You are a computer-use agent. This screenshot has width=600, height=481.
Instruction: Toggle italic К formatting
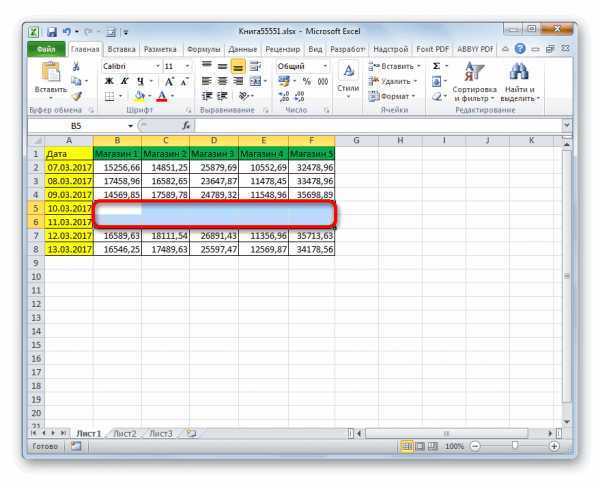point(124,81)
